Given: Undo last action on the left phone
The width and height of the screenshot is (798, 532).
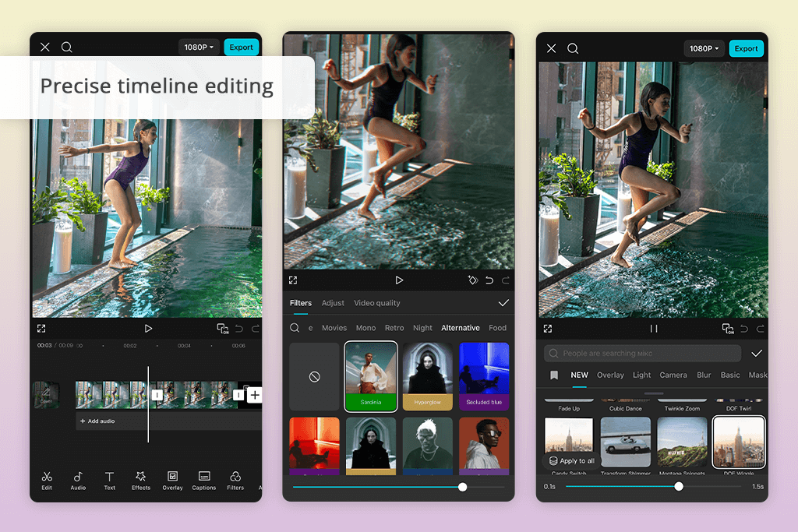Looking at the screenshot, I should tap(239, 329).
